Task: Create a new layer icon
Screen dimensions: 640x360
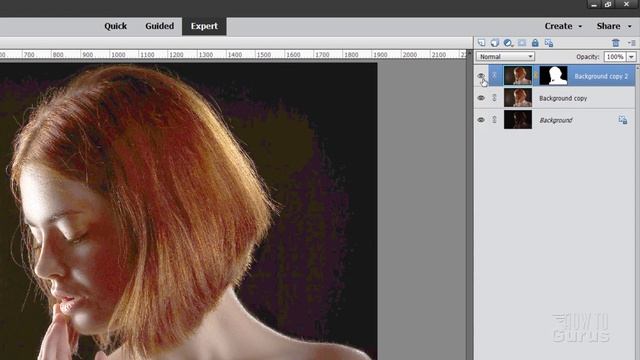Action: click(482, 43)
